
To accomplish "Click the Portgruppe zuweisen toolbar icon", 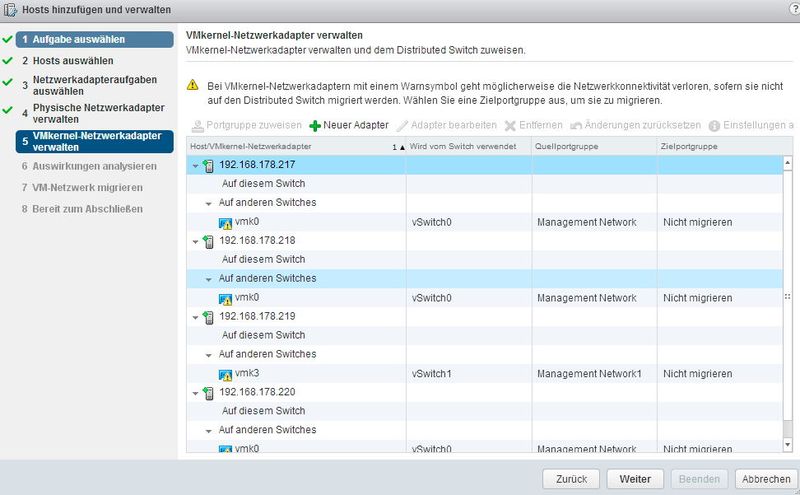I will (197, 126).
